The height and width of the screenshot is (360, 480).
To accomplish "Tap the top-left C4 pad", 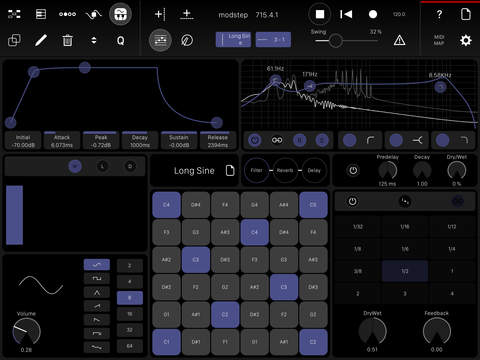I will tap(166, 204).
